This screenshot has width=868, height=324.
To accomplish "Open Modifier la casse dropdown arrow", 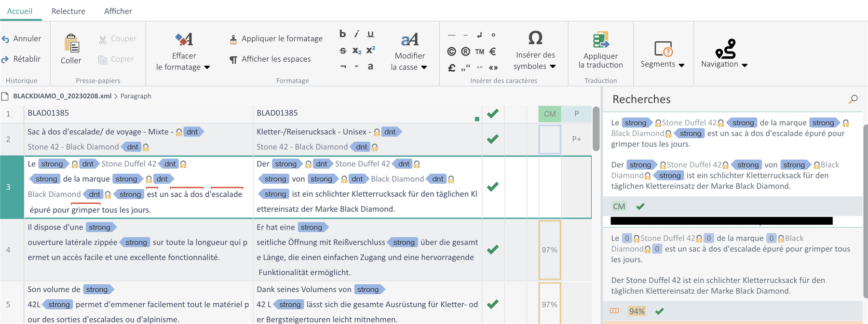I will pyautogui.click(x=424, y=67).
